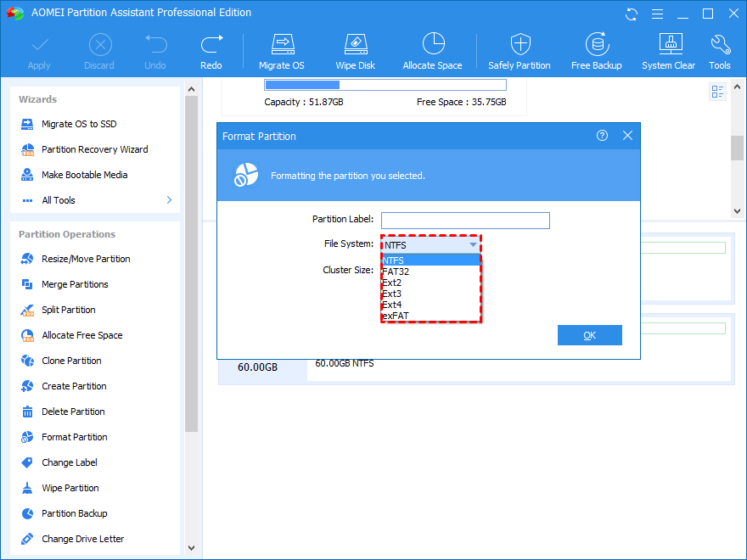Click main panel scroll down arrow
This screenshot has width=747, height=560.
pyautogui.click(x=737, y=211)
